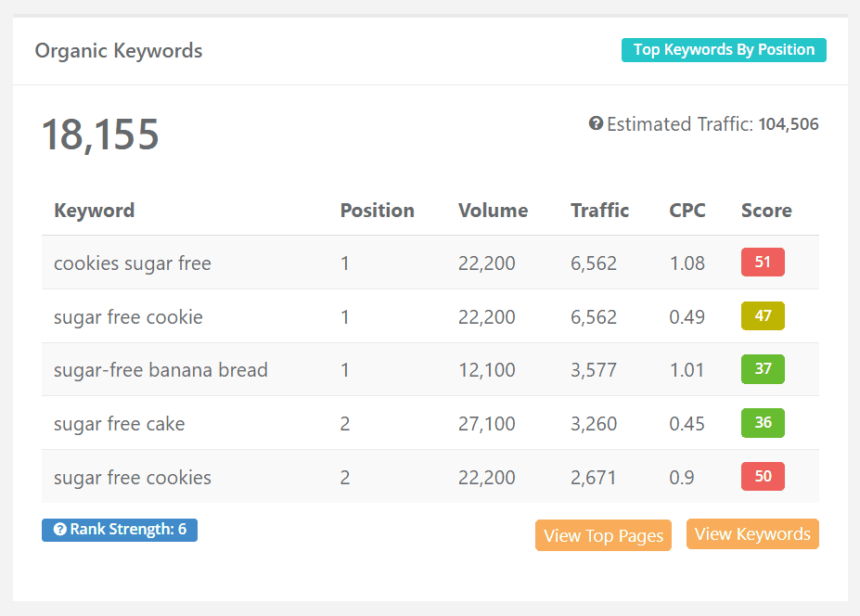Select the 'sugar free cake' keyword
The width and height of the screenshot is (860, 616).
[119, 424]
